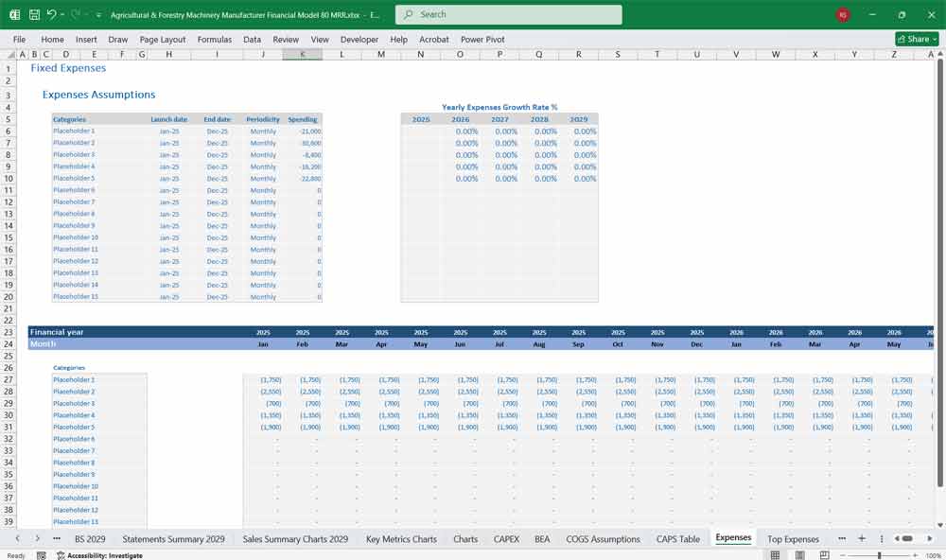Undo the last action via the Undo icon
Viewport: 946px width, 560px height.
point(52,14)
